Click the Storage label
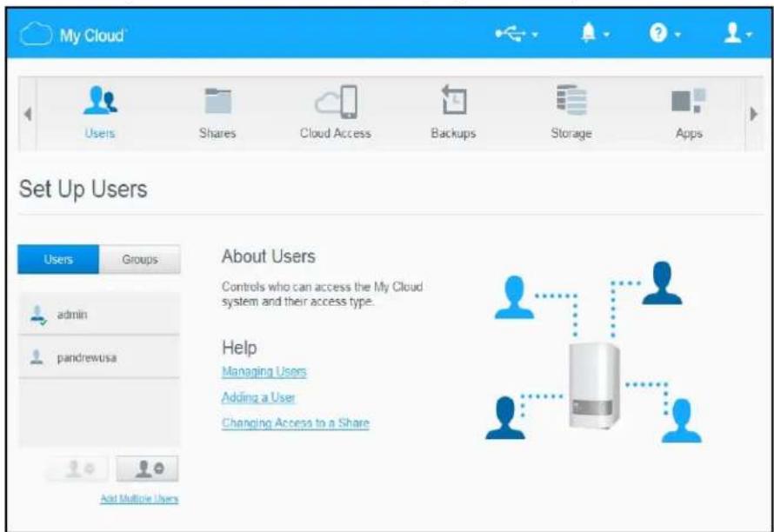Viewport: 774px width, 532px height. [571, 133]
